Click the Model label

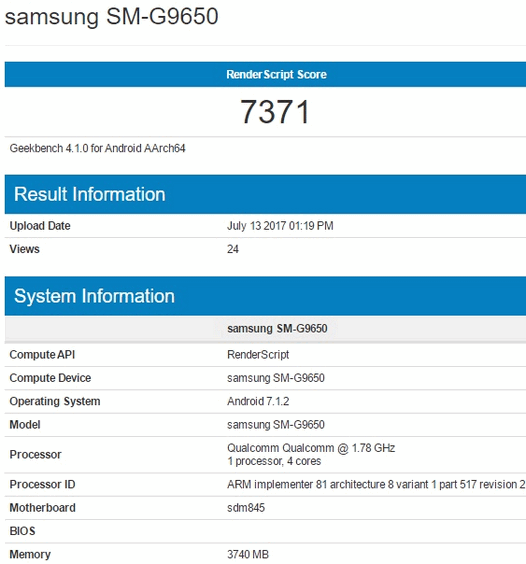pyautogui.click(x=25, y=425)
